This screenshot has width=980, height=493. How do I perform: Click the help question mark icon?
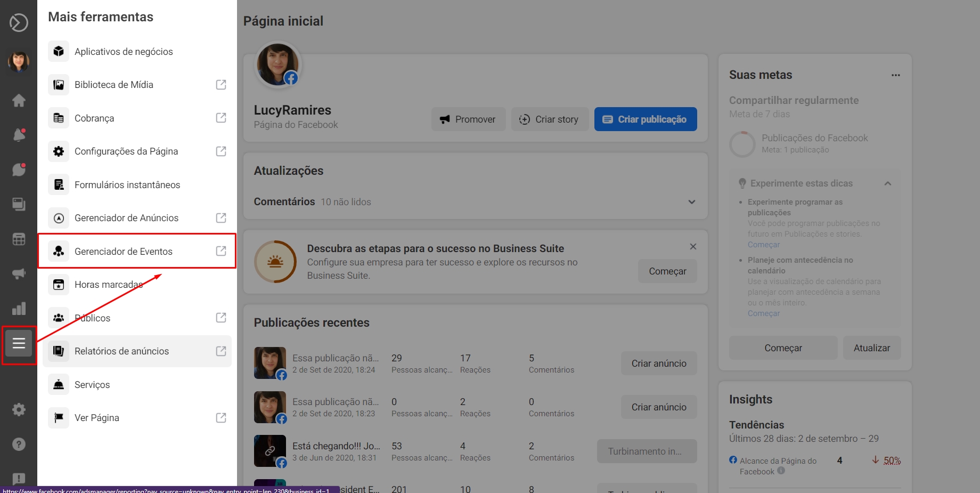pyautogui.click(x=19, y=444)
